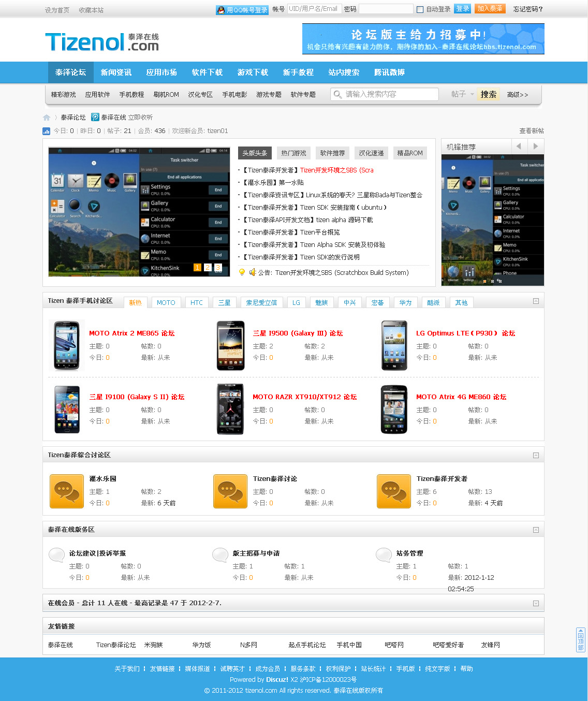
Task: Open the 刷机ROM sub-navigation link
Action: (166, 95)
